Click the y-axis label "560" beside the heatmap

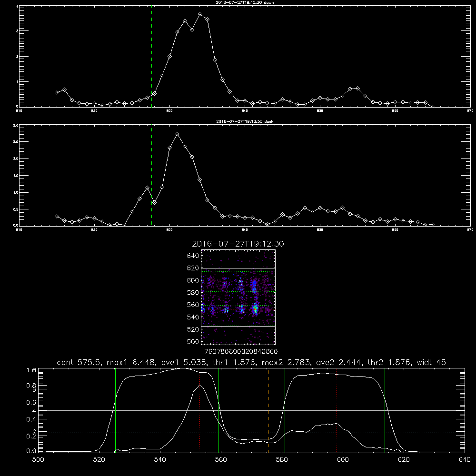[193, 305]
